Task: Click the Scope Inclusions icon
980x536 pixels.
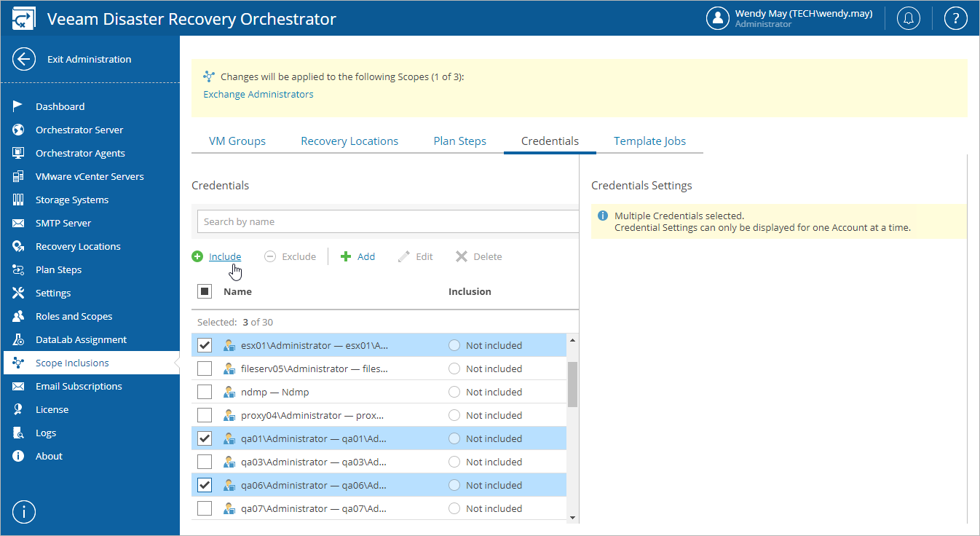Action: point(19,363)
